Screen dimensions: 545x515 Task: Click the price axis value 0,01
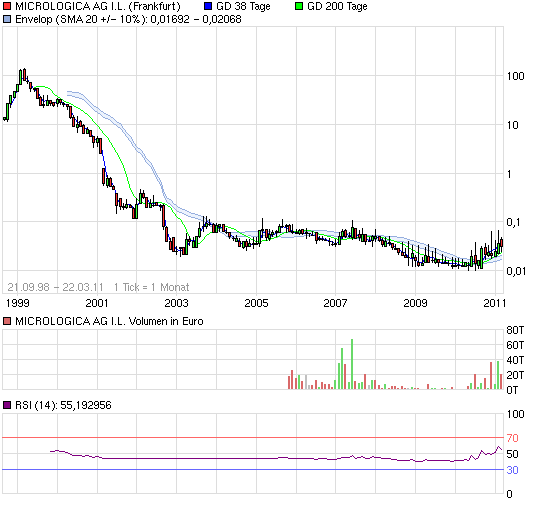click(516, 271)
